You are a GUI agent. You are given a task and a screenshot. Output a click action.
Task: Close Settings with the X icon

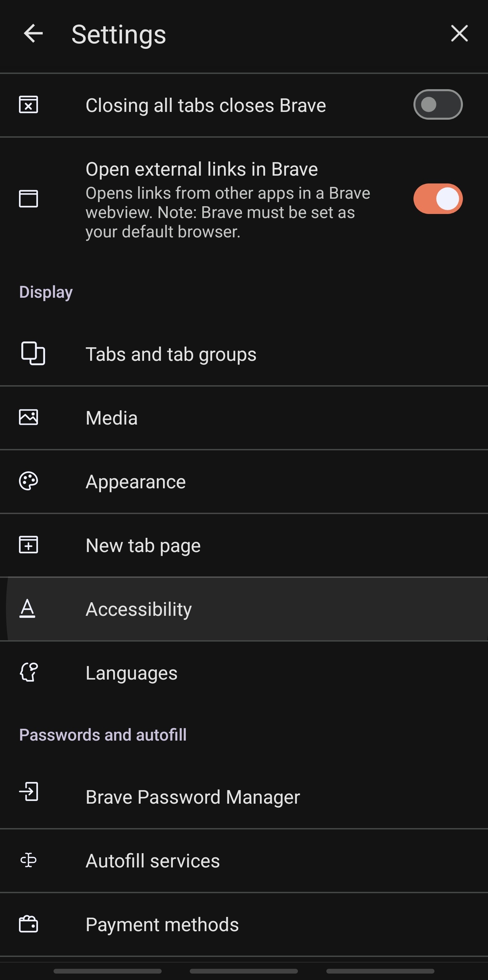tap(459, 34)
